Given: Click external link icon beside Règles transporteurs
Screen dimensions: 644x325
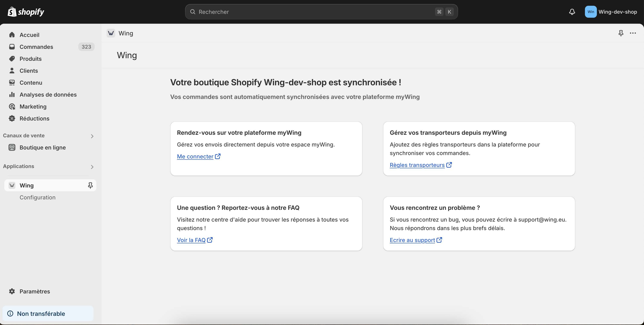Looking at the screenshot, I should pyautogui.click(x=449, y=165).
